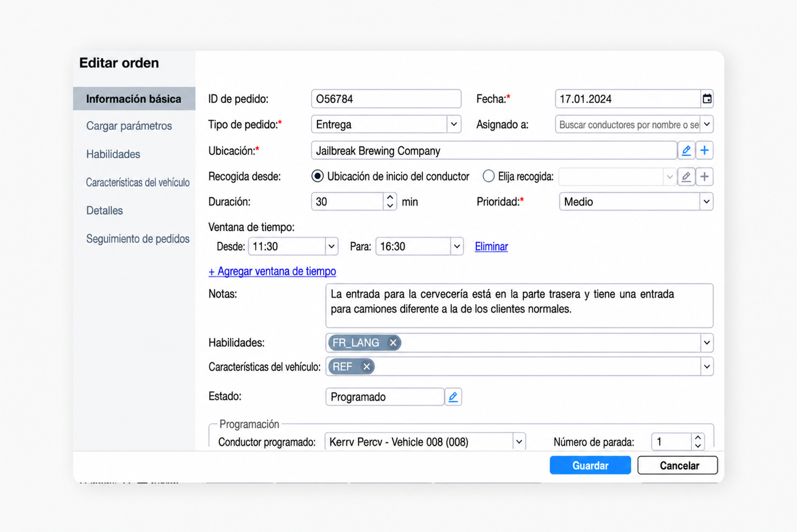Screen dimensions: 797x532
Task: Select Ubicación de inicio del conductor option
Action: coord(317,176)
